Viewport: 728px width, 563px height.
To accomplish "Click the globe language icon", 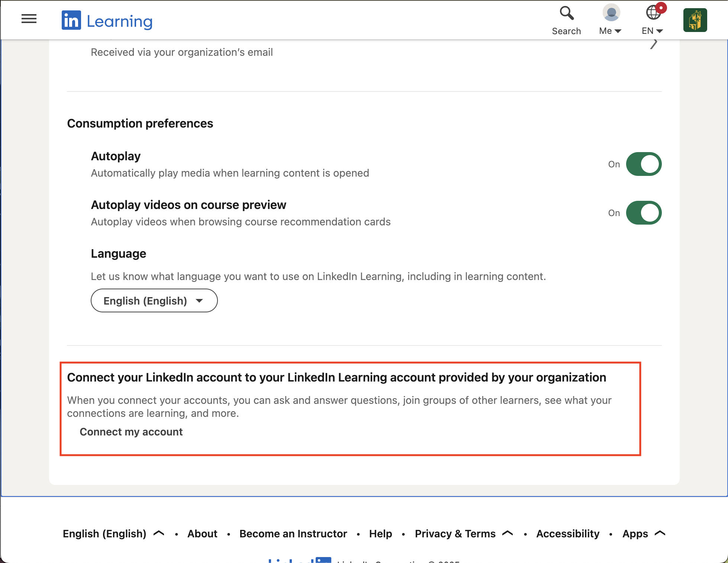I will [653, 13].
